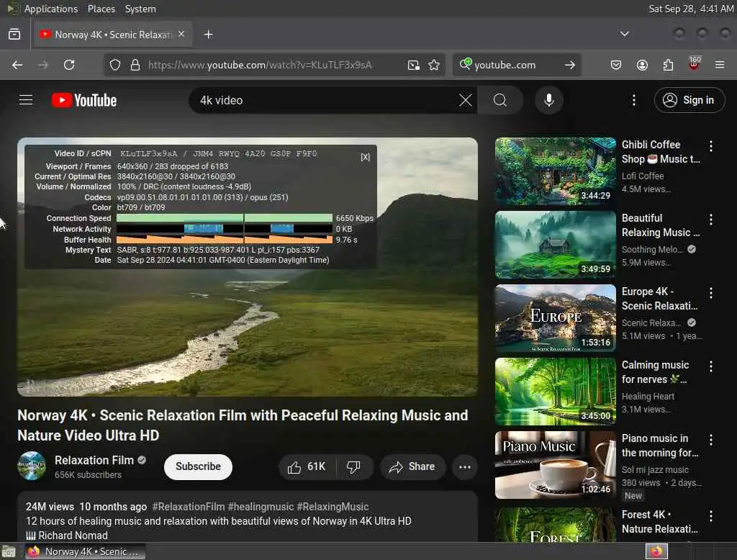
Task: Select Norway 4K window in taskbar
Action: [x=85, y=551]
